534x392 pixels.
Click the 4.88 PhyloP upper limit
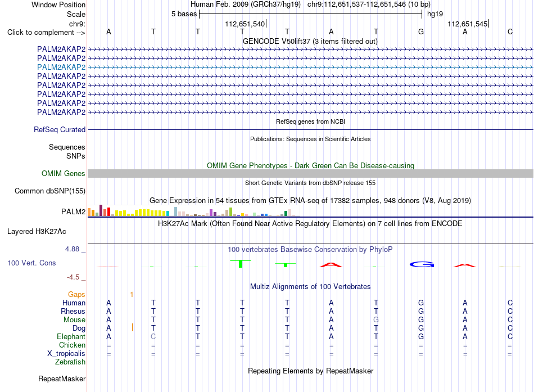[72, 249]
